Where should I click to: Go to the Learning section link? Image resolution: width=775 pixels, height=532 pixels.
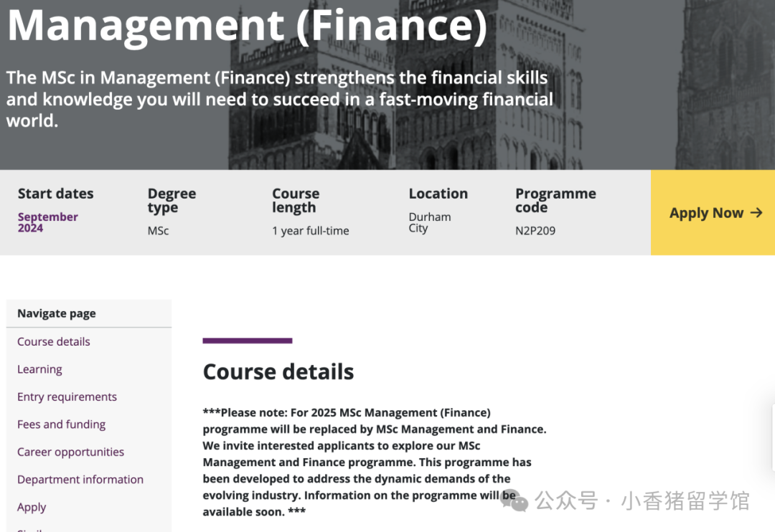[x=39, y=369]
